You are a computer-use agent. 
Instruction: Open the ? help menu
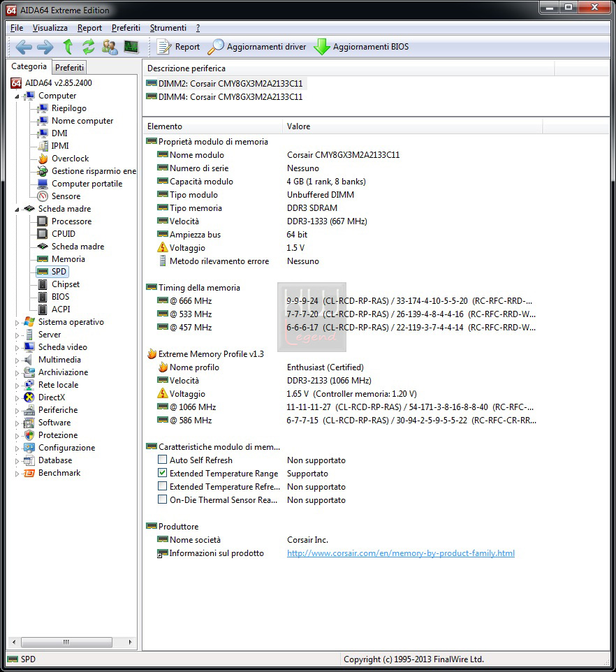198,28
